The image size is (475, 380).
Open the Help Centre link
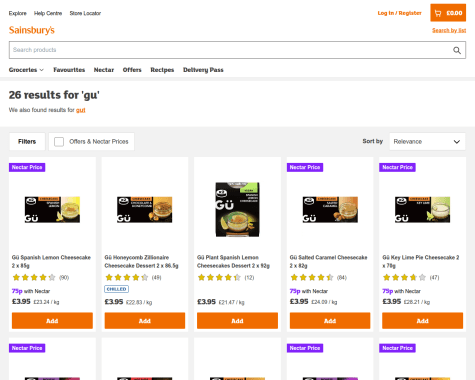click(x=48, y=13)
